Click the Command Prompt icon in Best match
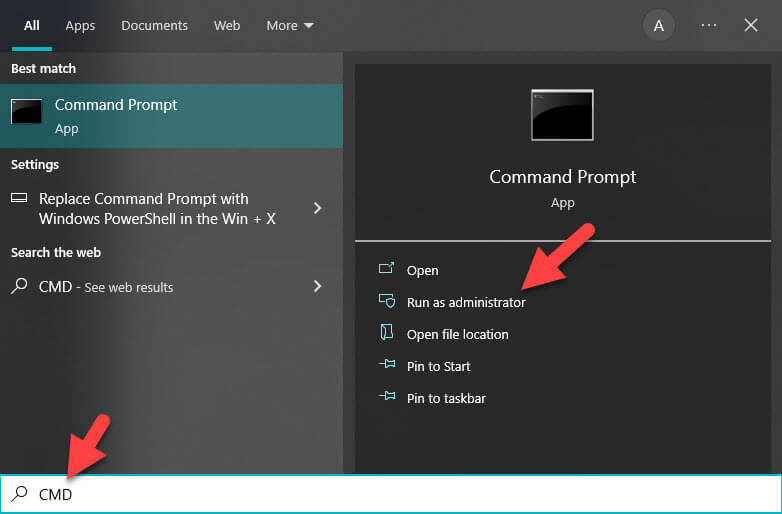Screen dimensions: 782x514 coord(26,112)
